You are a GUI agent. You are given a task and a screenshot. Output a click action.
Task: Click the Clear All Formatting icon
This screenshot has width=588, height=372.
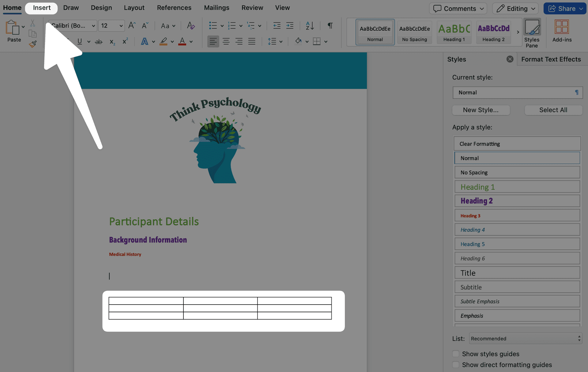[x=190, y=25]
